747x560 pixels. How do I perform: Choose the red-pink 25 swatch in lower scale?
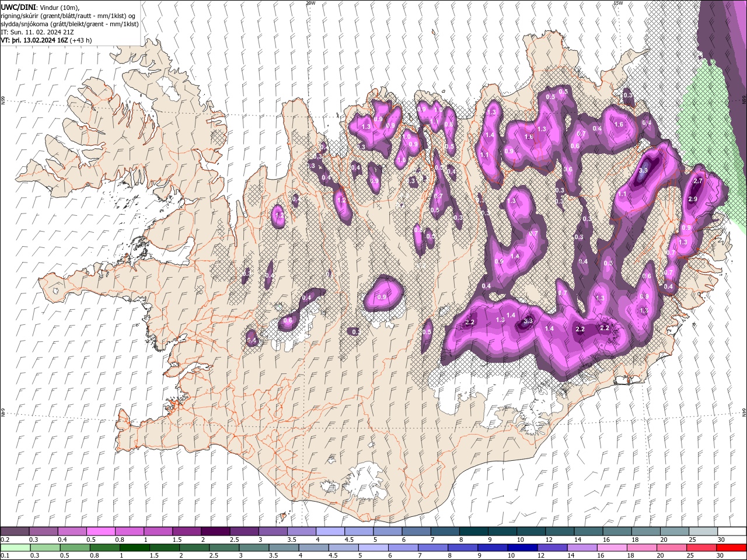tap(701, 548)
